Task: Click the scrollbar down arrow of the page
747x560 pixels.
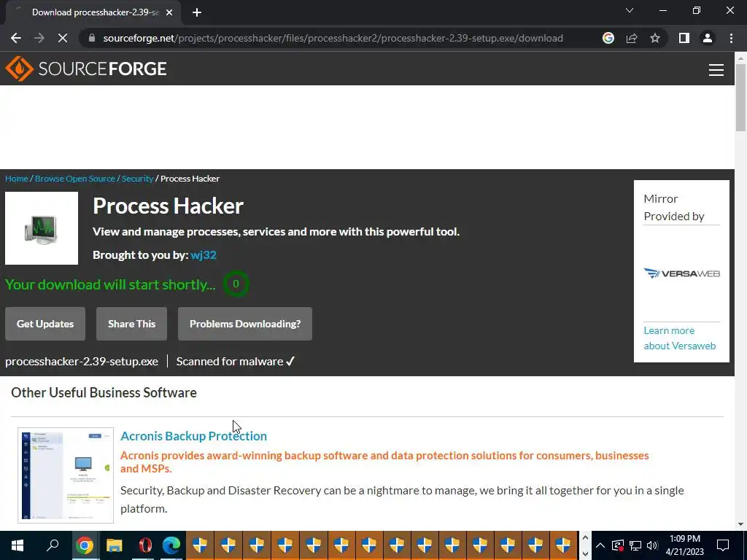Action: click(x=740, y=524)
